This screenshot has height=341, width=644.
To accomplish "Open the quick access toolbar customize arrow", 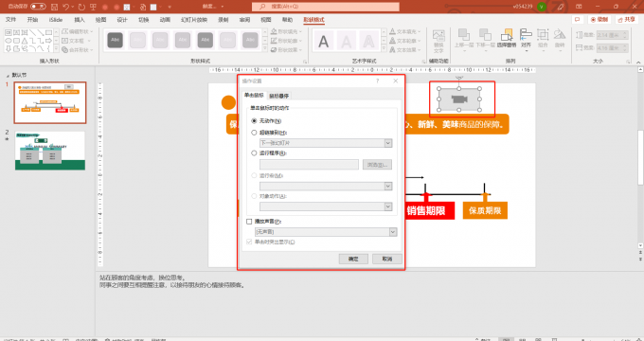I will click(x=170, y=7).
